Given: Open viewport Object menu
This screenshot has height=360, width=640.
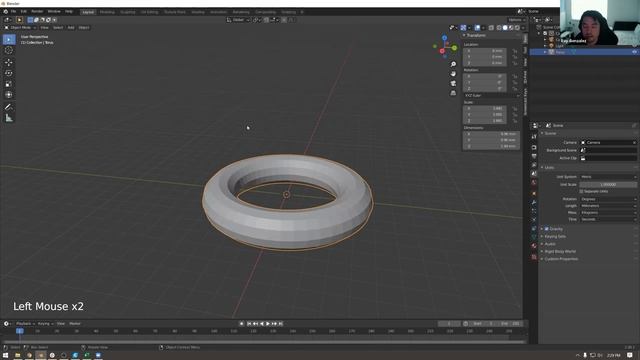Looking at the screenshot, I should (84, 27).
